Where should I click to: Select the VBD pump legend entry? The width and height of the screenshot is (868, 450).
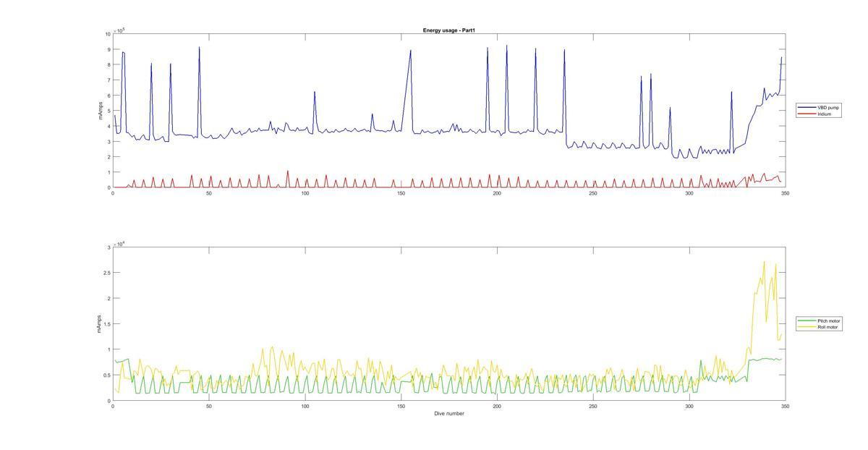[819, 107]
